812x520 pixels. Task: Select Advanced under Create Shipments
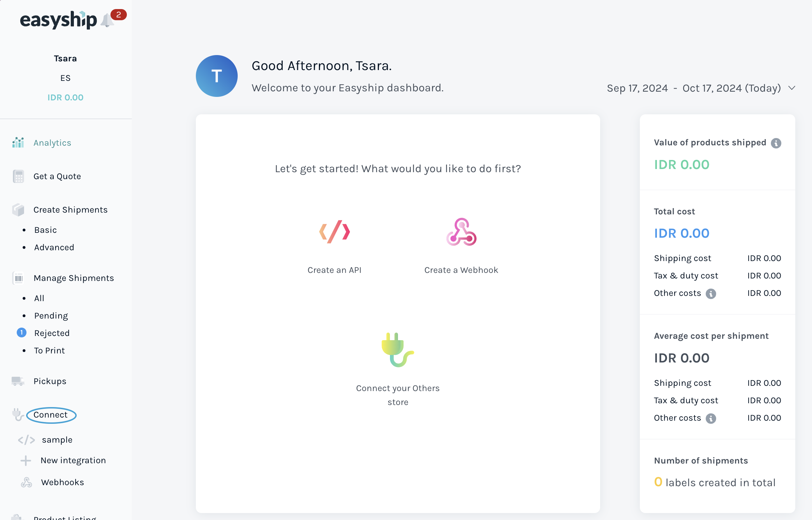coord(54,247)
